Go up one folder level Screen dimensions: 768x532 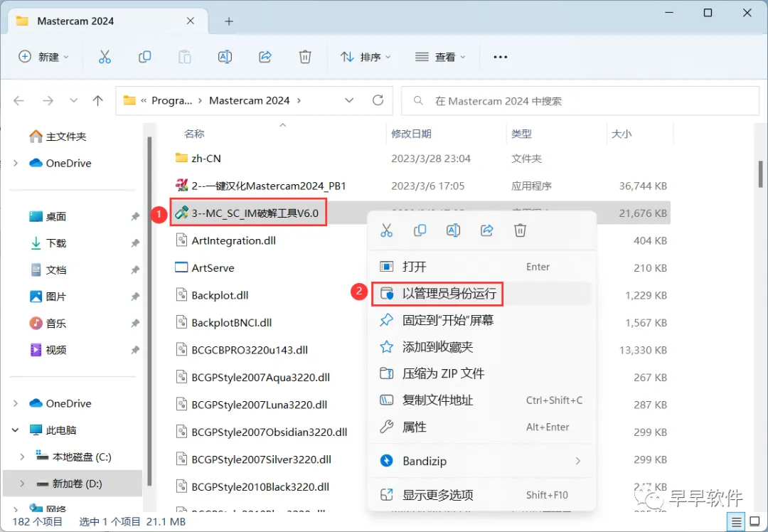[98, 101]
